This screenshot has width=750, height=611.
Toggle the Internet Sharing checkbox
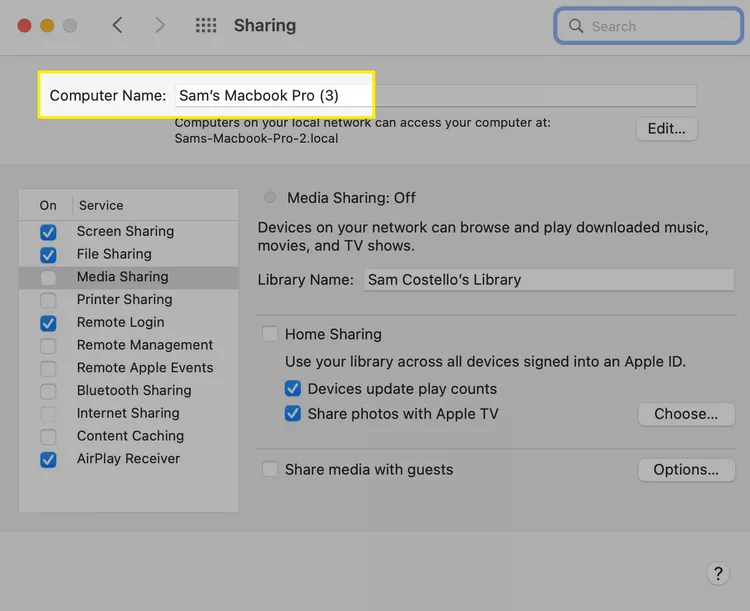(x=48, y=414)
